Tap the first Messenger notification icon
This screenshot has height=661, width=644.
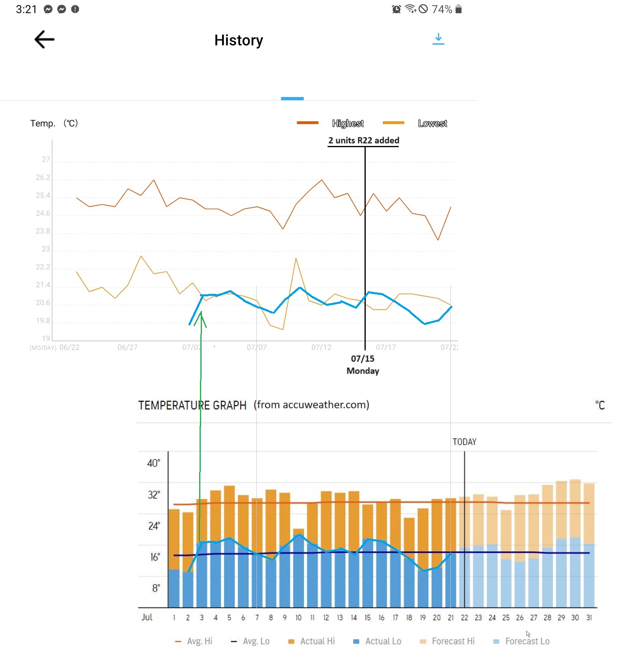pos(48,9)
